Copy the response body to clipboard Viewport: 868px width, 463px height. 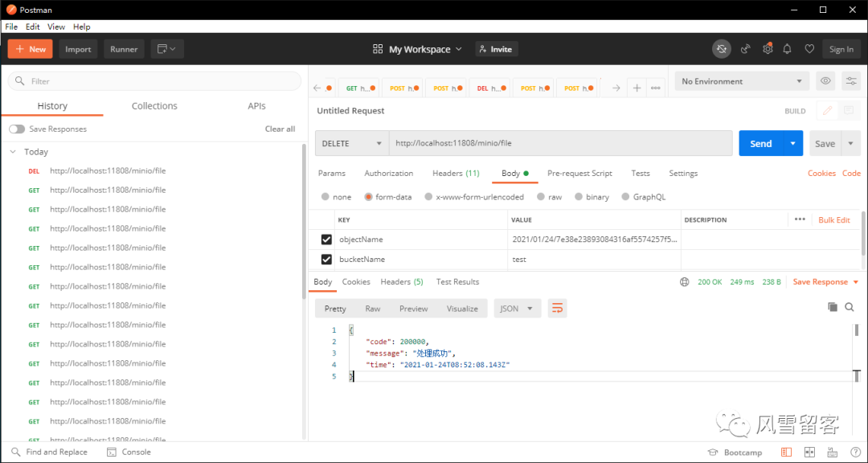point(832,307)
